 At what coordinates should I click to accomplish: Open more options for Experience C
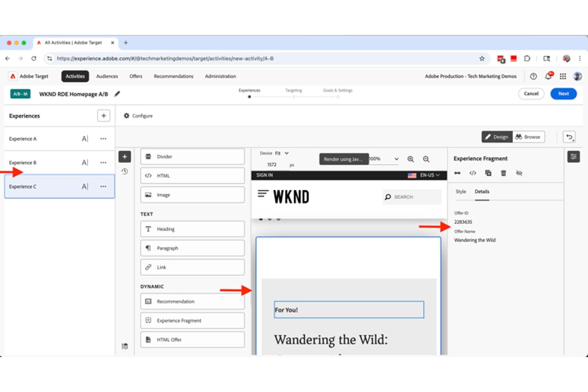pyautogui.click(x=103, y=186)
